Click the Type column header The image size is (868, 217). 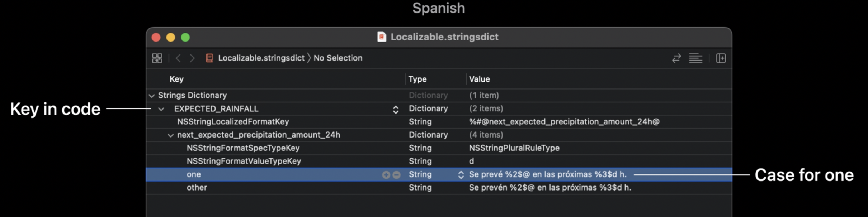point(418,79)
